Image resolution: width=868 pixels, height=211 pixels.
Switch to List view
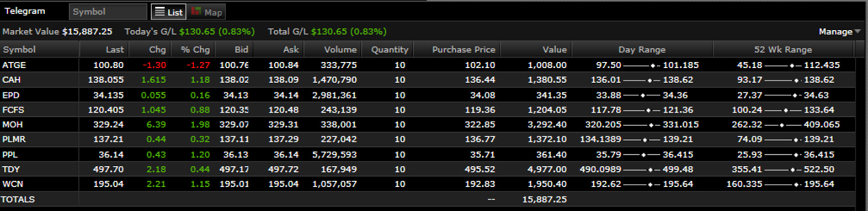(168, 12)
